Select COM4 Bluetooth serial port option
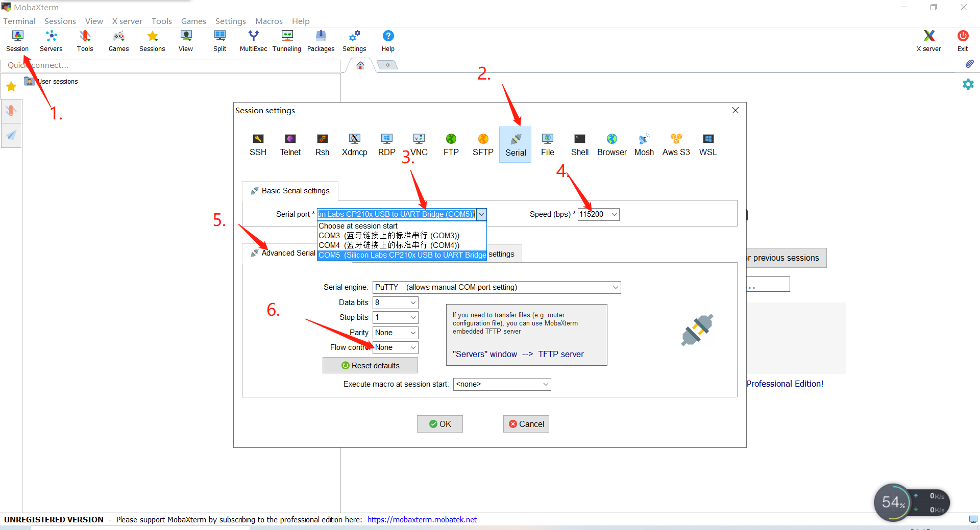Image resolution: width=980 pixels, height=530 pixels. tap(402, 245)
